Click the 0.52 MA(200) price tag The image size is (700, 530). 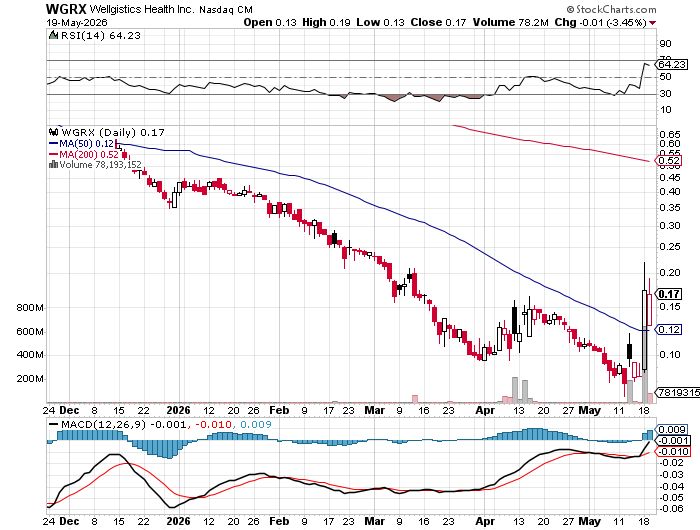point(669,161)
